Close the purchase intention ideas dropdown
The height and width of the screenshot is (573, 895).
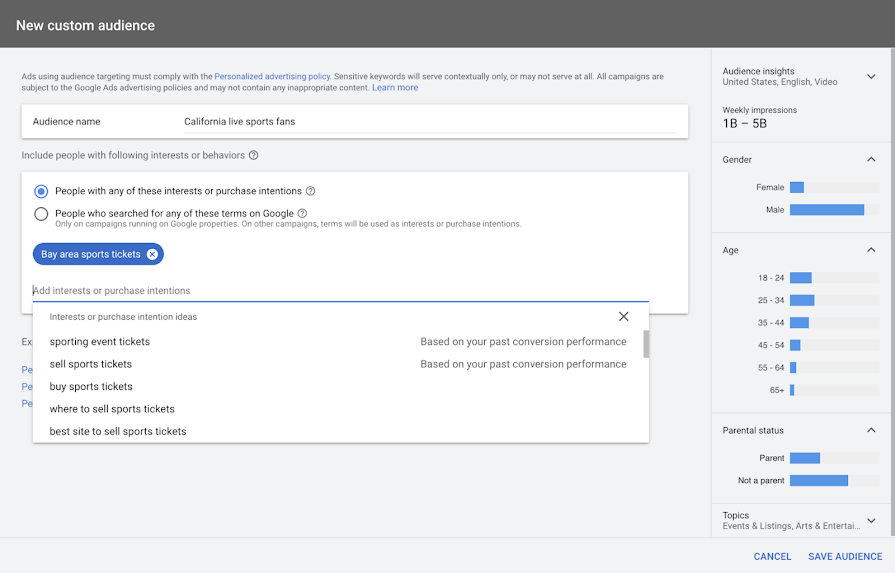[x=623, y=316]
